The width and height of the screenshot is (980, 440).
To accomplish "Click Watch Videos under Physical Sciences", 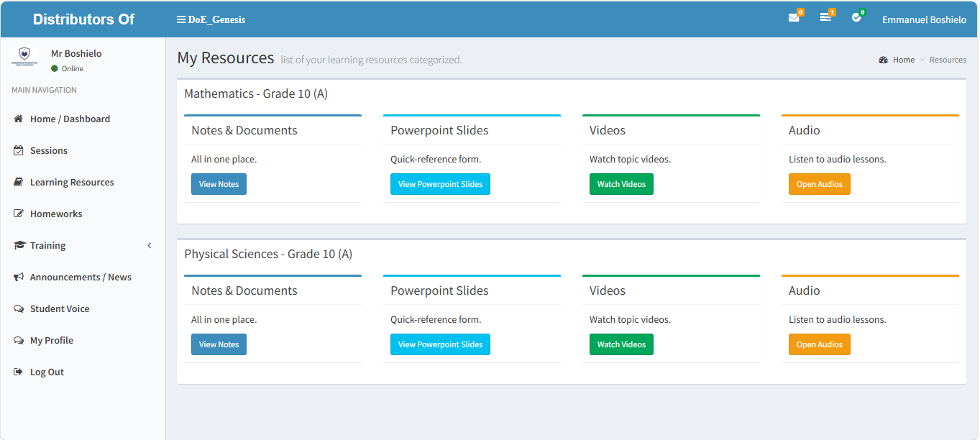I will [621, 344].
